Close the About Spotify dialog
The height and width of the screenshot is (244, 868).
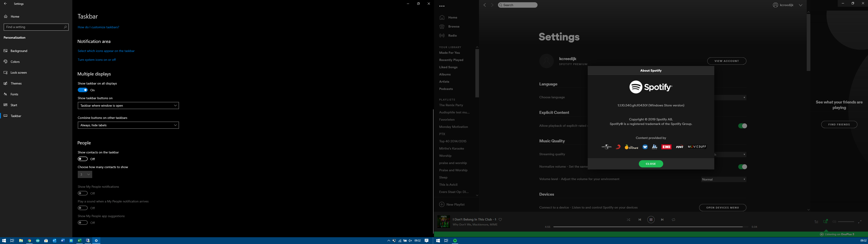click(x=651, y=164)
